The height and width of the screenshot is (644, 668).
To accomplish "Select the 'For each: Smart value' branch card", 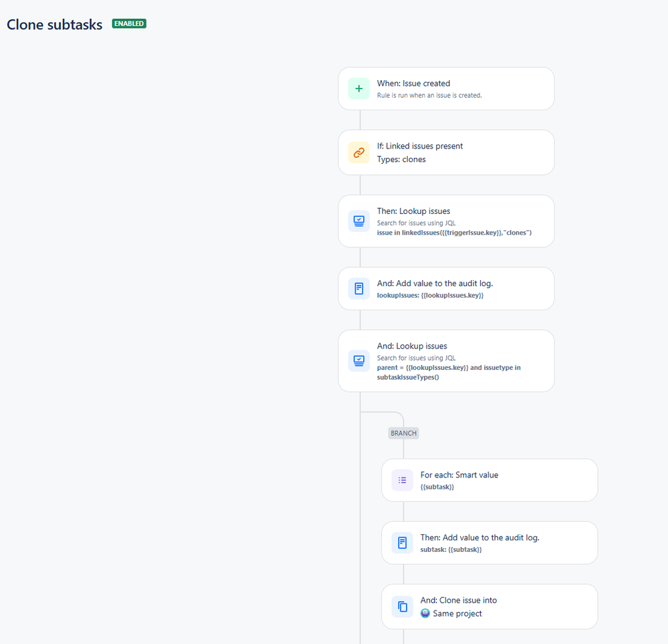I will (489, 480).
